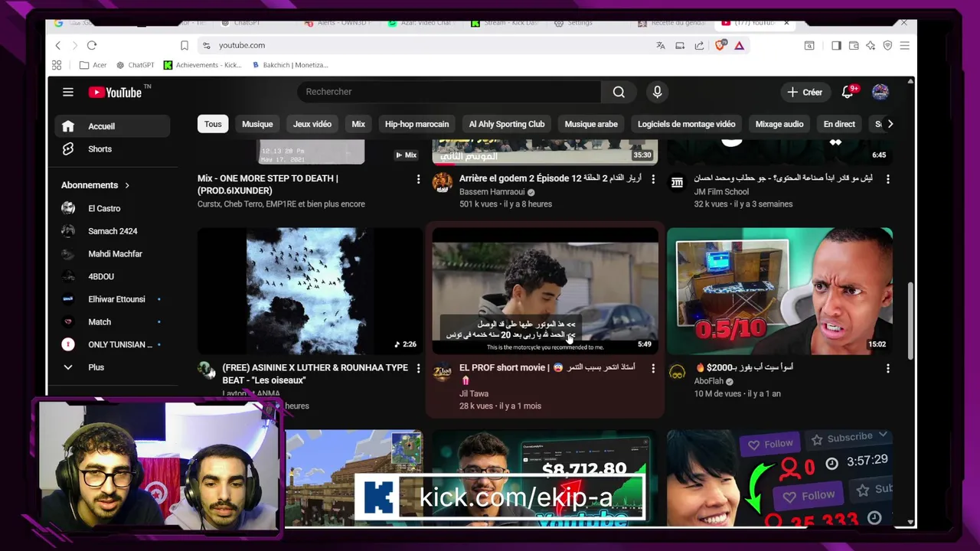Click the magnifying glass search button
The image size is (980, 551).
pos(619,92)
